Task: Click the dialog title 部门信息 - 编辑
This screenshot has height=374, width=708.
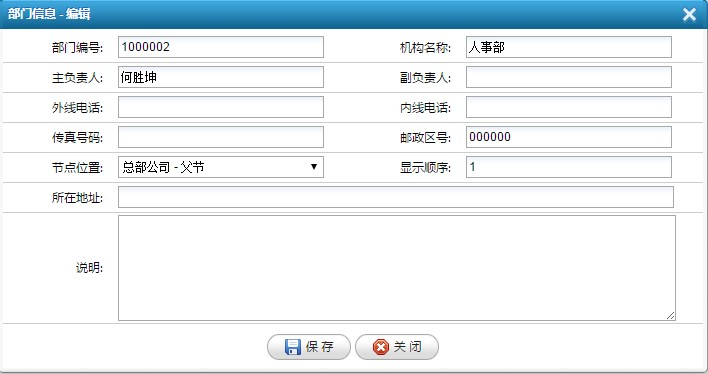Action: click(49, 14)
